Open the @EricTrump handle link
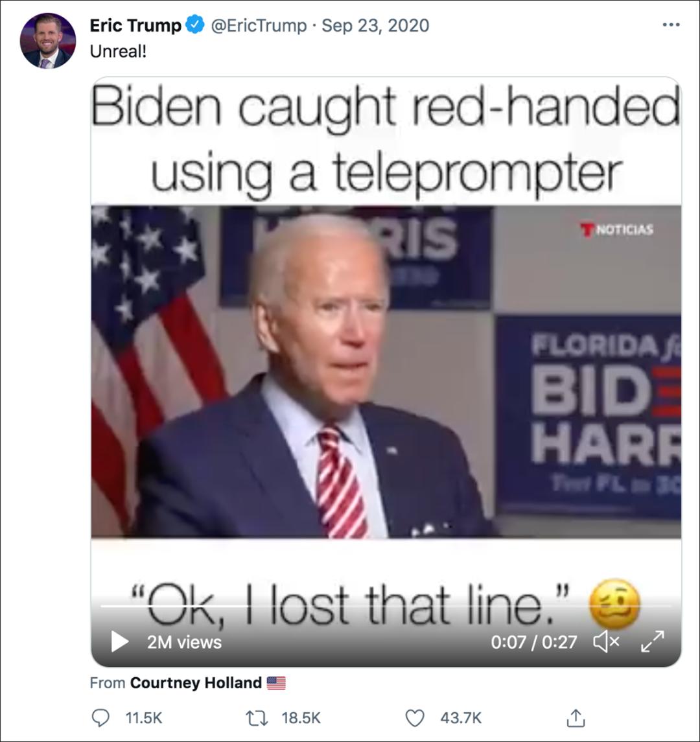The image size is (700, 742). 259,25
